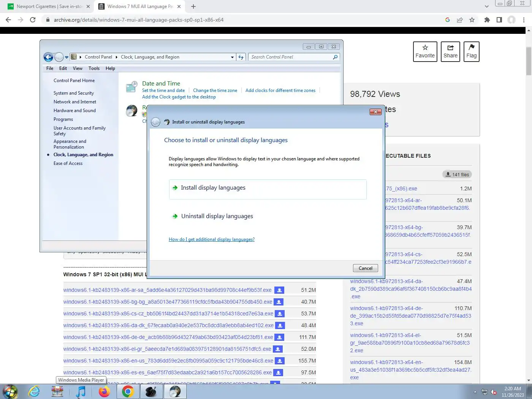532x399 pixels.
Task: Open Network and Internet category
Action: coord(75,102)
